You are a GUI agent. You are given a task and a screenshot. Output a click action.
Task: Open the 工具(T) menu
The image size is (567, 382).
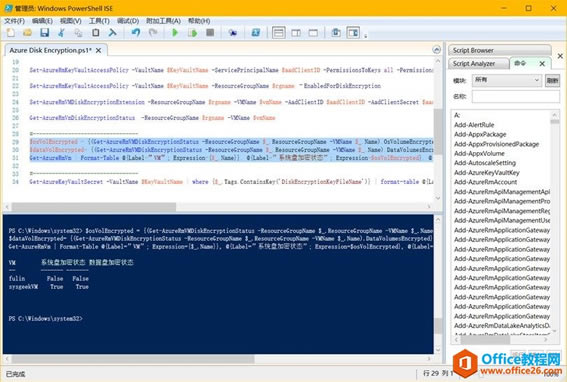(99, 21)
